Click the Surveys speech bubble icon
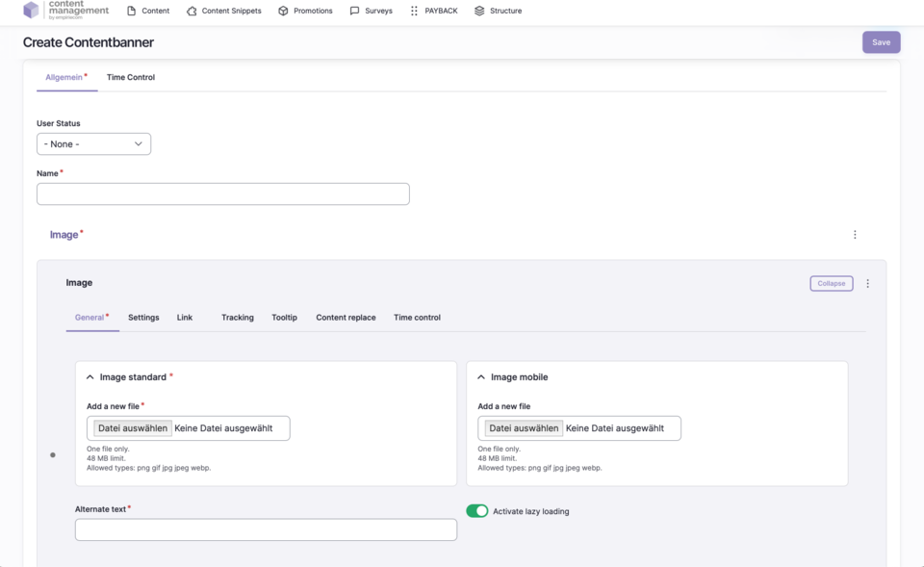 pos(354,11)
